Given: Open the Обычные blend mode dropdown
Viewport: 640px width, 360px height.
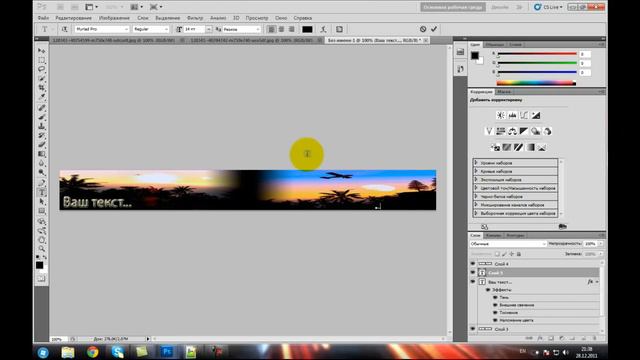Looking at the screenshot, I should (x=508, y=244).
